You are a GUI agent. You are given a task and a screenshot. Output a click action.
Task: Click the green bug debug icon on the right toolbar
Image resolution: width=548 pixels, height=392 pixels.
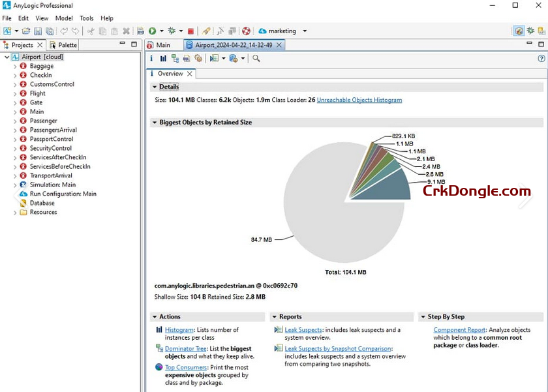530,31
